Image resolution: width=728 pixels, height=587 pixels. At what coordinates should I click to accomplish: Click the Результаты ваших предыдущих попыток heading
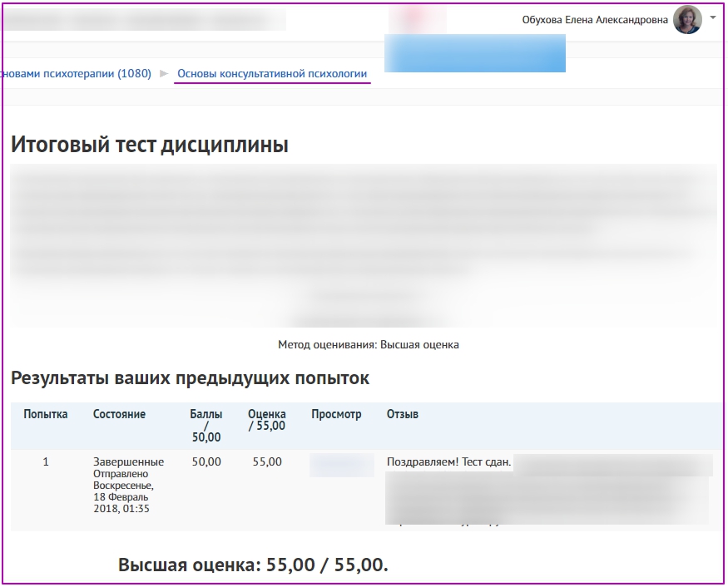190,378
